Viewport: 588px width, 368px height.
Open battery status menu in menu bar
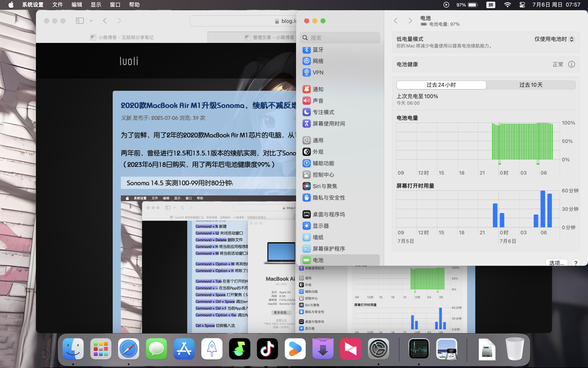coord(467,5)
